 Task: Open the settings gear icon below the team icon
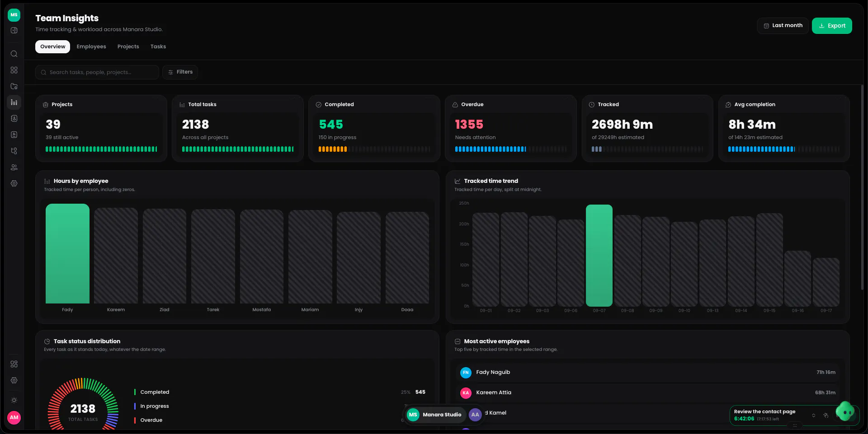point(14,183)
